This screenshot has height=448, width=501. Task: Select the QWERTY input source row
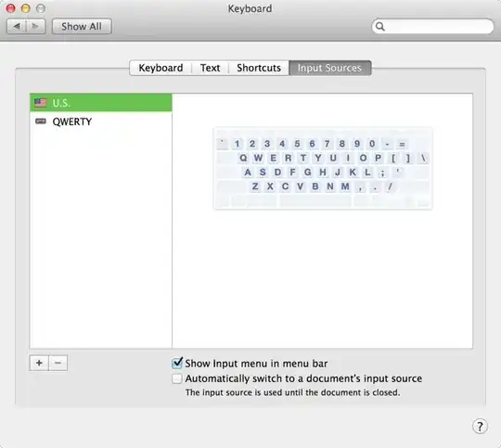click(100, 122)
